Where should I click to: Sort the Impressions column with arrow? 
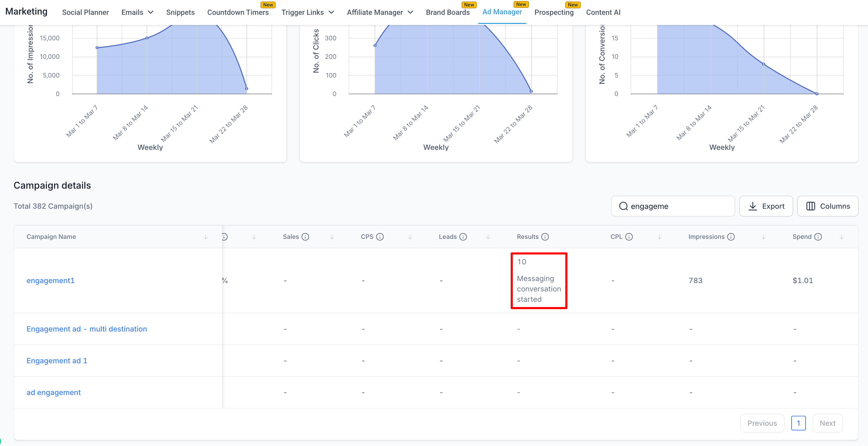coord(763,237)
